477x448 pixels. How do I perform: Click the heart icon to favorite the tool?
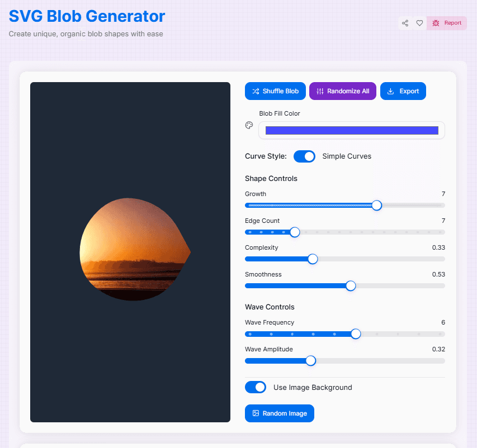(419, 23)
